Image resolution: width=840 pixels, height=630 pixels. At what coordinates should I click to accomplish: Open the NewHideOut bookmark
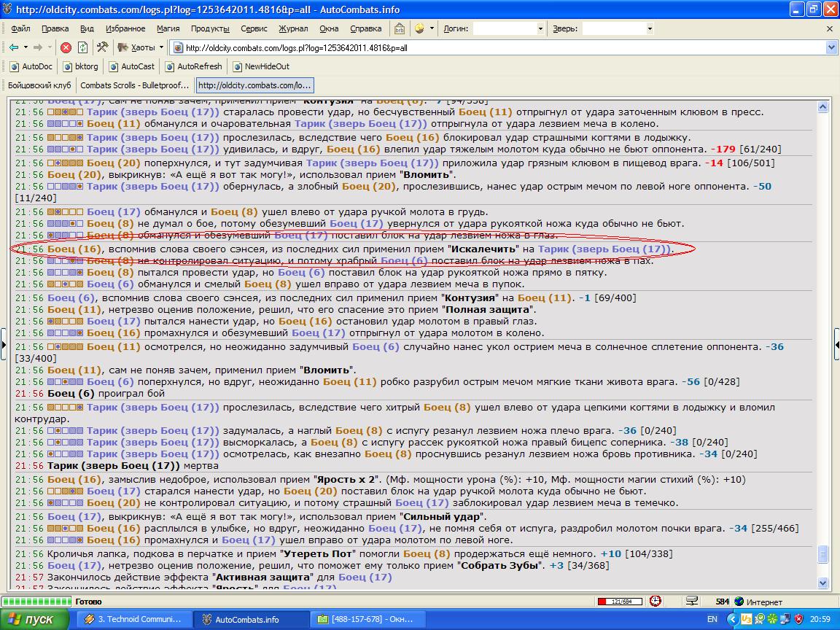point(262,66)
